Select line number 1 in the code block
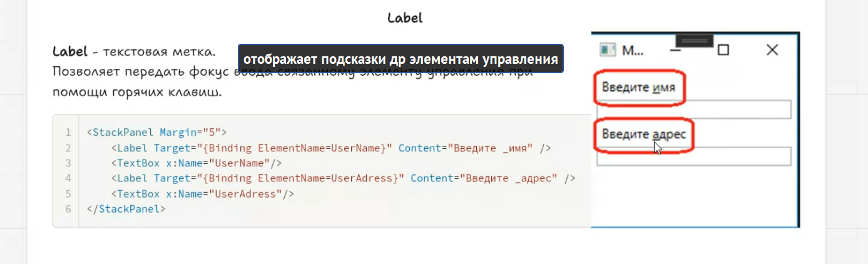Viewport: 868px width, 264px height. (67, 133)
